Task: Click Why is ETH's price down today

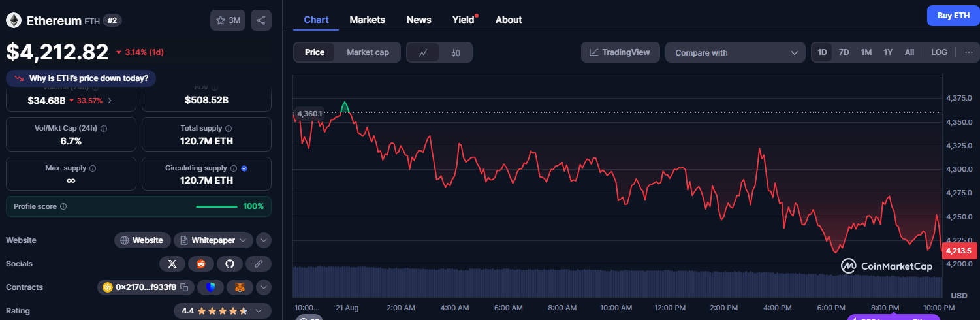Action: click(x=81, y=78)
